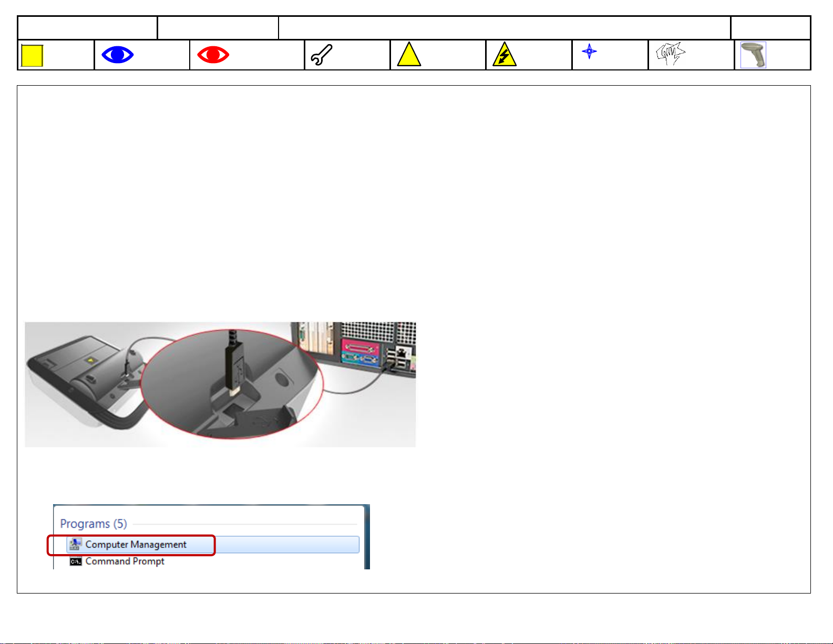Click the wrench tool legend icon
This screenshot has width=833, height=644.
[322, 55]
